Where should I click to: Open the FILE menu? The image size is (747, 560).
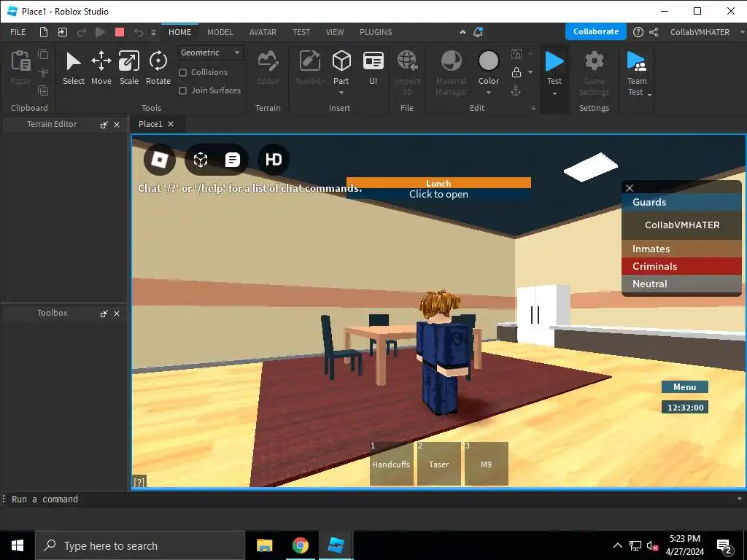click(18, 32)
